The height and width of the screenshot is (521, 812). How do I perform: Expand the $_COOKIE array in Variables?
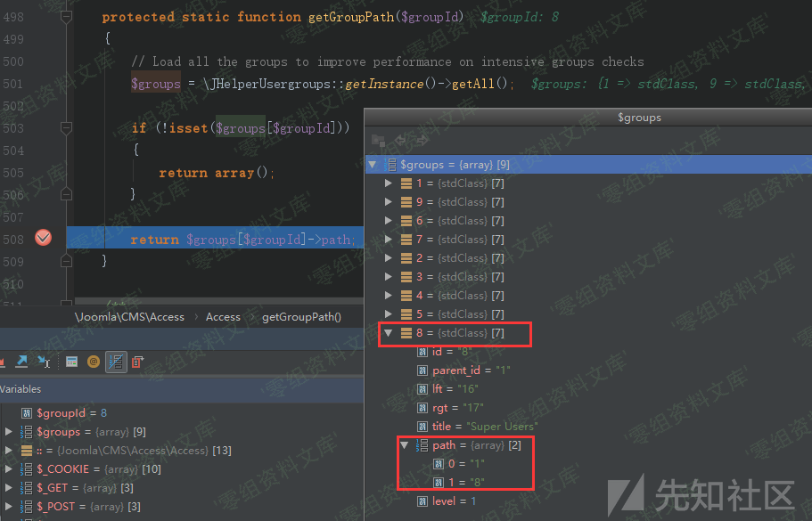coord(9,469)
